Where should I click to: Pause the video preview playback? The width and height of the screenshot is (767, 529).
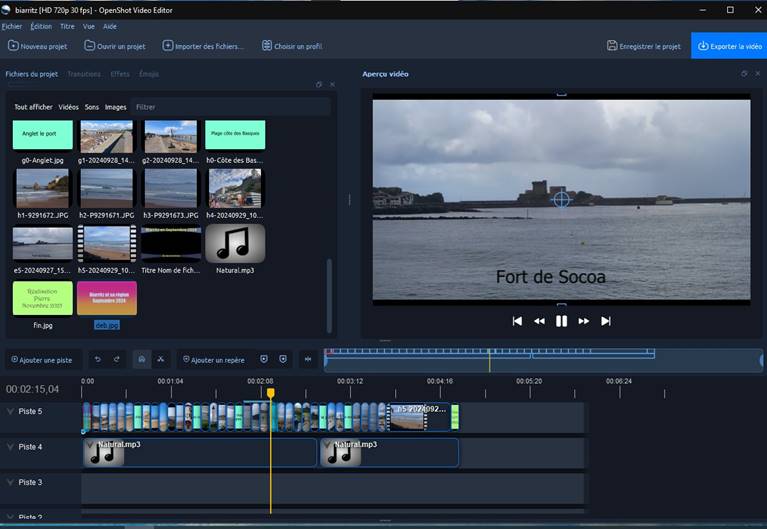561,321
